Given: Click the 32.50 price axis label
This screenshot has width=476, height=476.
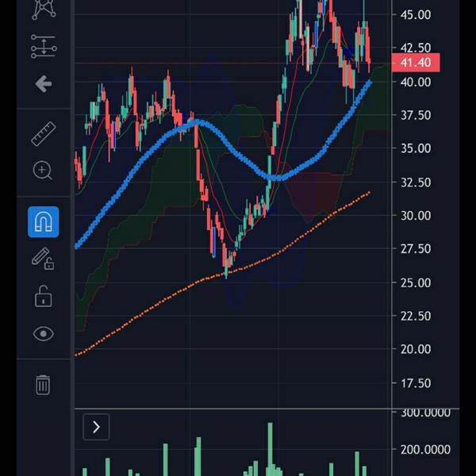Looking at the screenshot, I should tap(415, 182).
